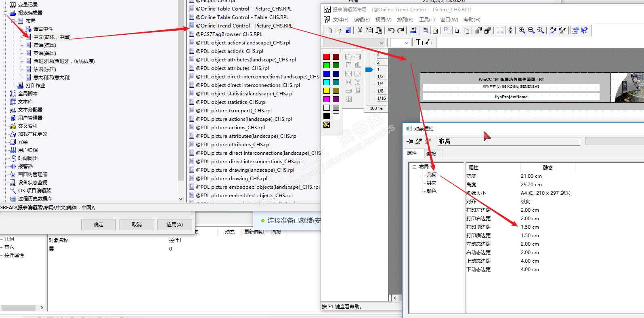Select 打印作业 in the tree
The width and height of the screenshot is (644, 318).
pyautogui.click(x=36, y=86)
